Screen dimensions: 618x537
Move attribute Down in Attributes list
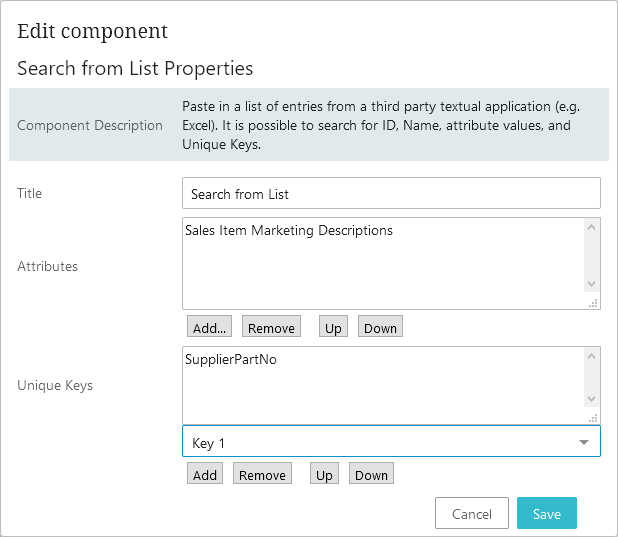click(380, 328)
